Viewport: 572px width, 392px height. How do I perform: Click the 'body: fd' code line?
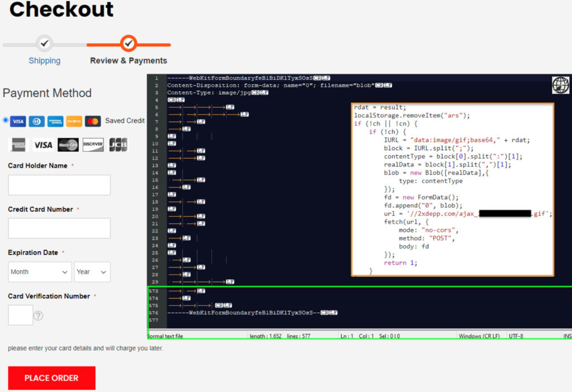[414, 246]
